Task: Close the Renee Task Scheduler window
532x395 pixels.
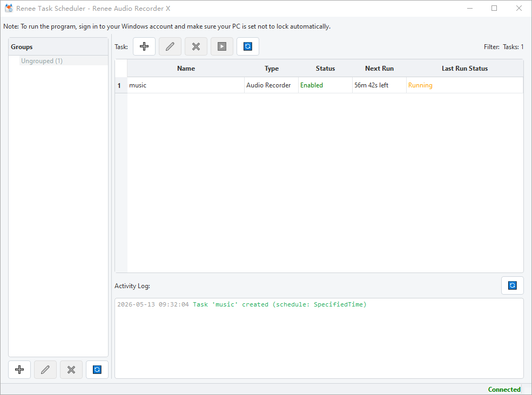Action: [x=519, y=8]
